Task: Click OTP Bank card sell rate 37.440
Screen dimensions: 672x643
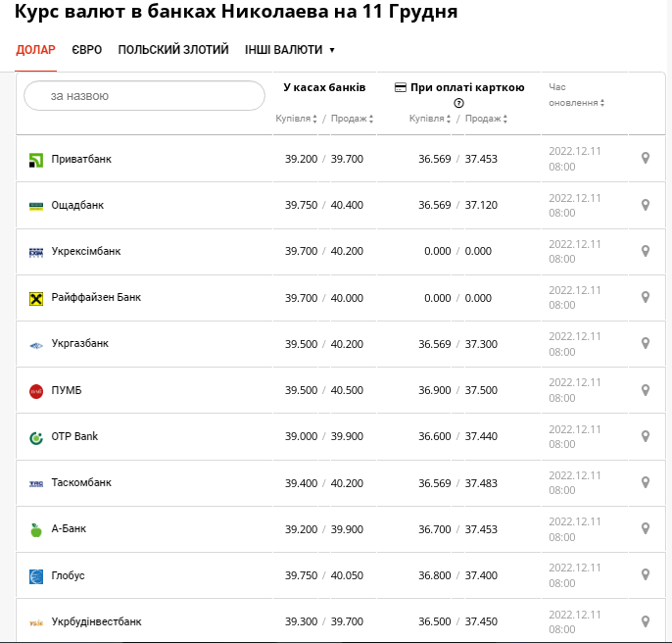Action: click(481, 437)
